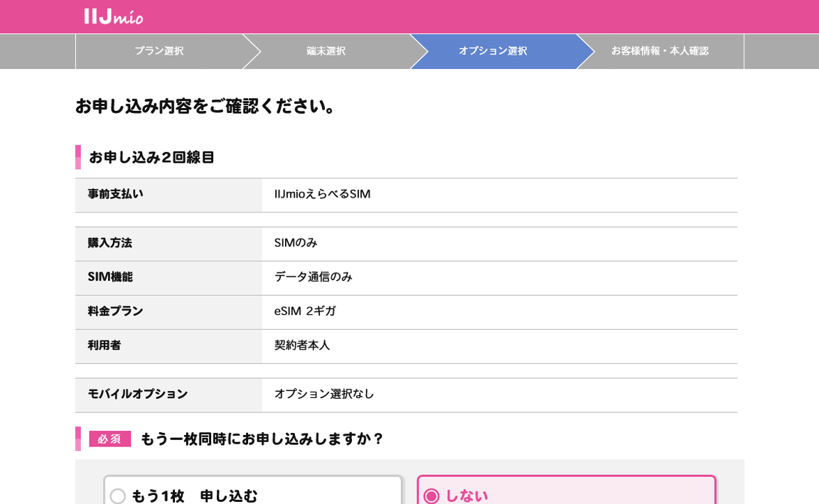The image size is (819, 504).
Task: Click the 事前支払い row label
Action: [x=115, y=194]
